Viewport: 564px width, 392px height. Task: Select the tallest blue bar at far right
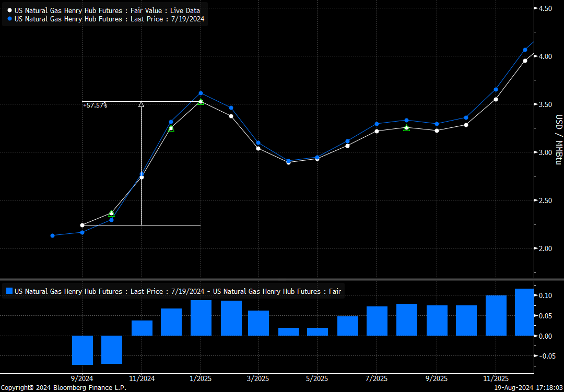524,312
